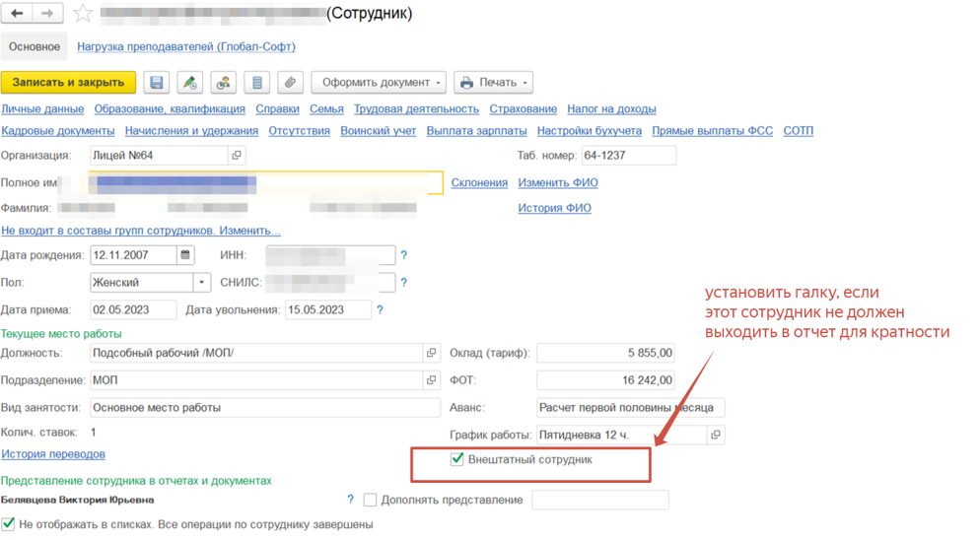
Task: Click the back navigation arrow
Action: pyautogui.click(x=17, y=14)
